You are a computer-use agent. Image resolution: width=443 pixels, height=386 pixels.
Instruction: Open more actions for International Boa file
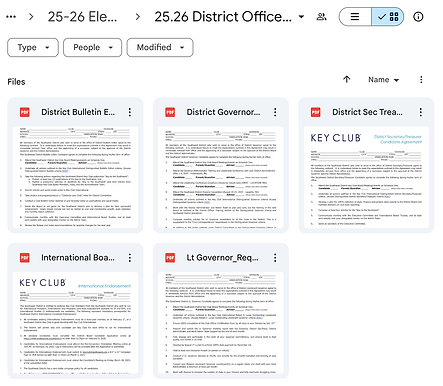pyautogui.click(x=130, y=258)
